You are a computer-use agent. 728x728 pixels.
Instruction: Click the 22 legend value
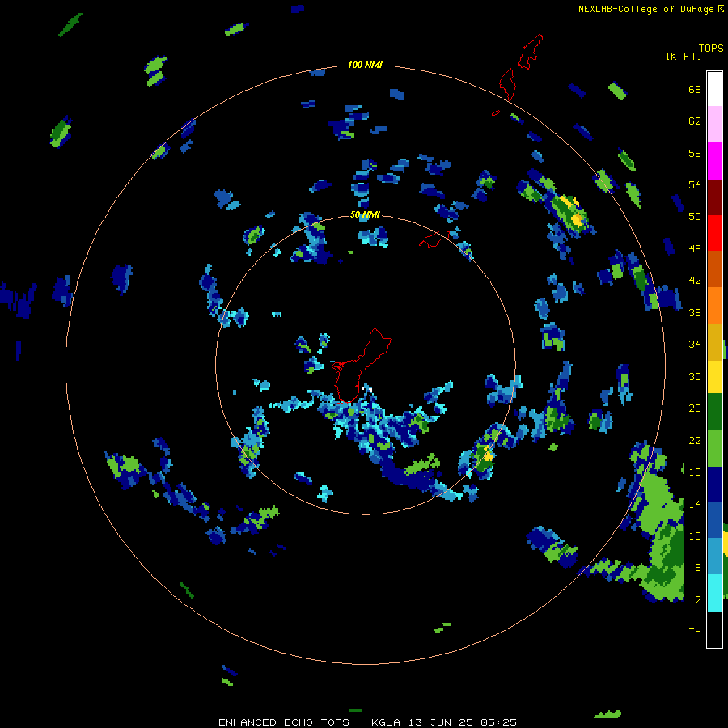pyautogui.click(x=695, y=440)
